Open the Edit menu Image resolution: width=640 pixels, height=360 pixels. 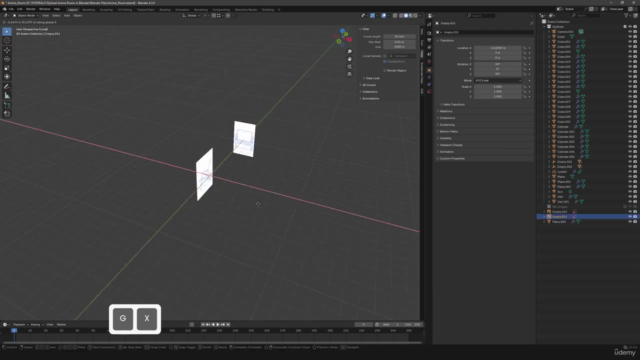(x=20, y=9)
